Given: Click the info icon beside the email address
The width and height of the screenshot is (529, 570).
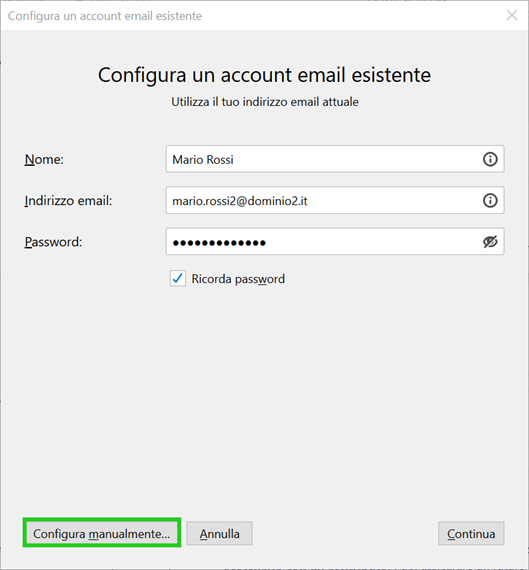Looking at the screenshot, I should click(490, 200).
